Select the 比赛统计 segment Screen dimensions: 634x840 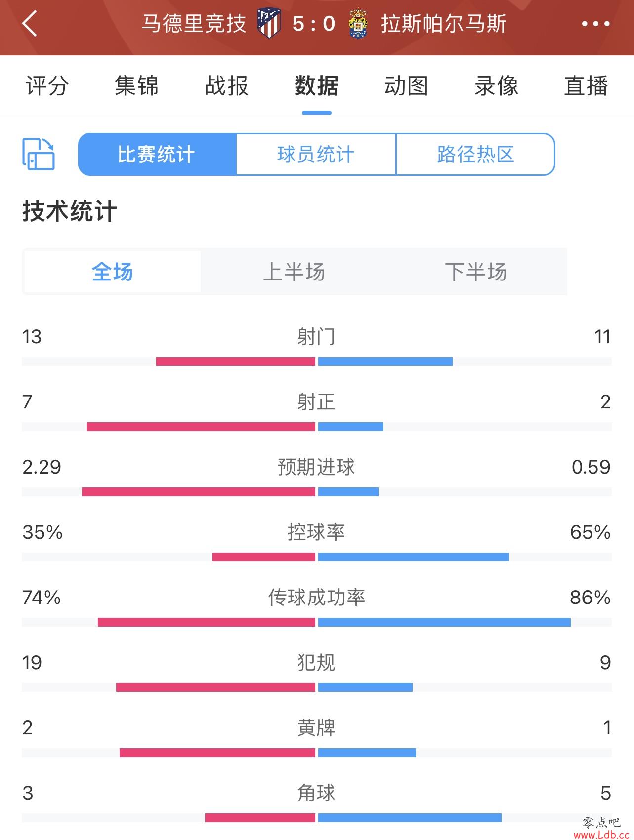(x=157, y=154)
